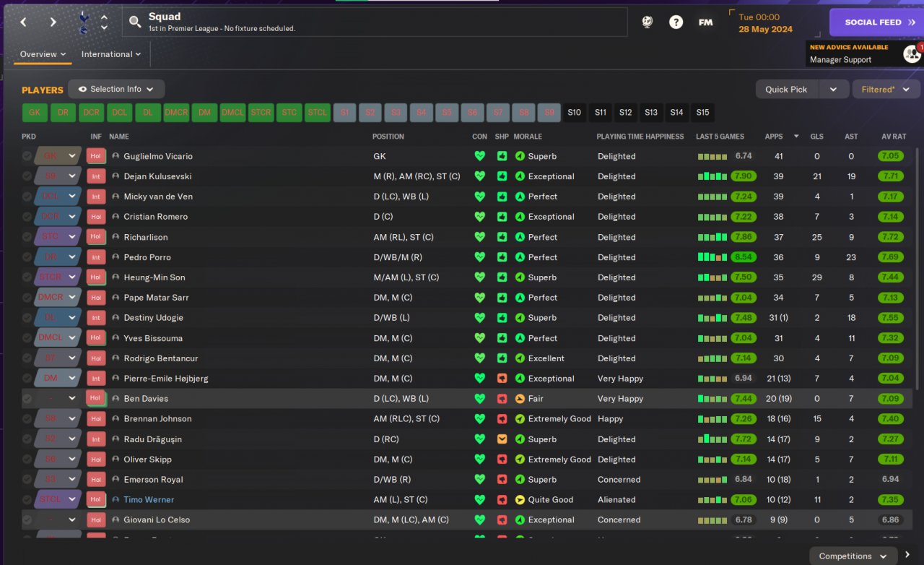
Task: Tick the selection checkbox for Ben Davies
Action: (x=27, y=399)
